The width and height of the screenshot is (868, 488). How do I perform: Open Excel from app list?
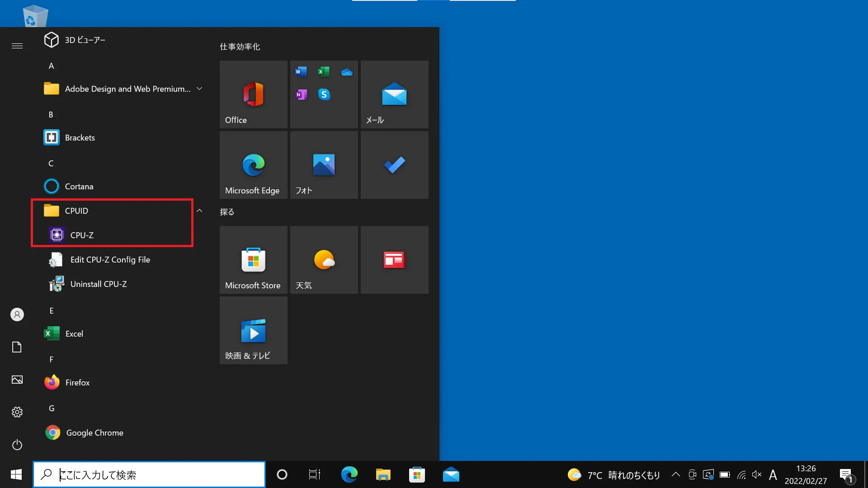click(x=74, y=333)
